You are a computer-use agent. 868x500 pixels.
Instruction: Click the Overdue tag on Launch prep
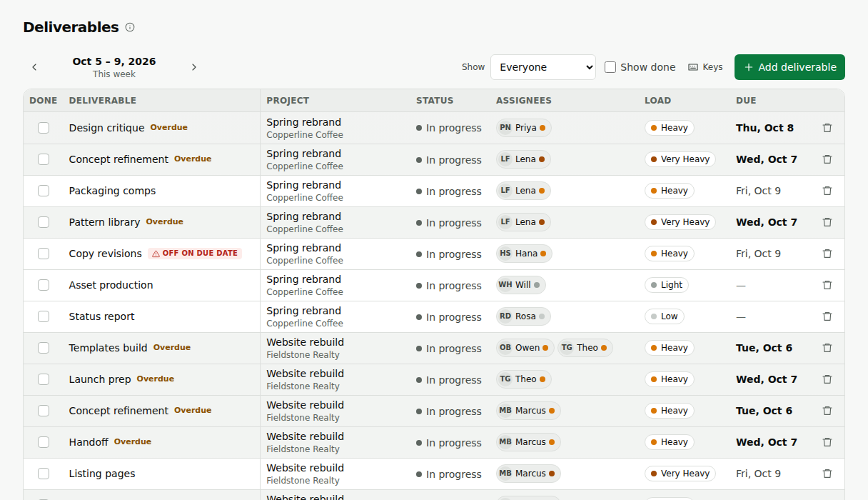coord(156,379)
